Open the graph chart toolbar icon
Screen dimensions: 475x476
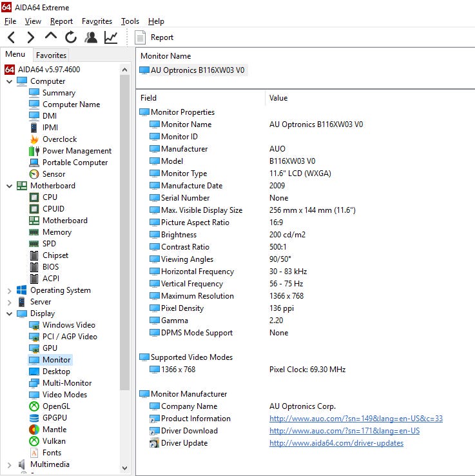coord(111,37)
